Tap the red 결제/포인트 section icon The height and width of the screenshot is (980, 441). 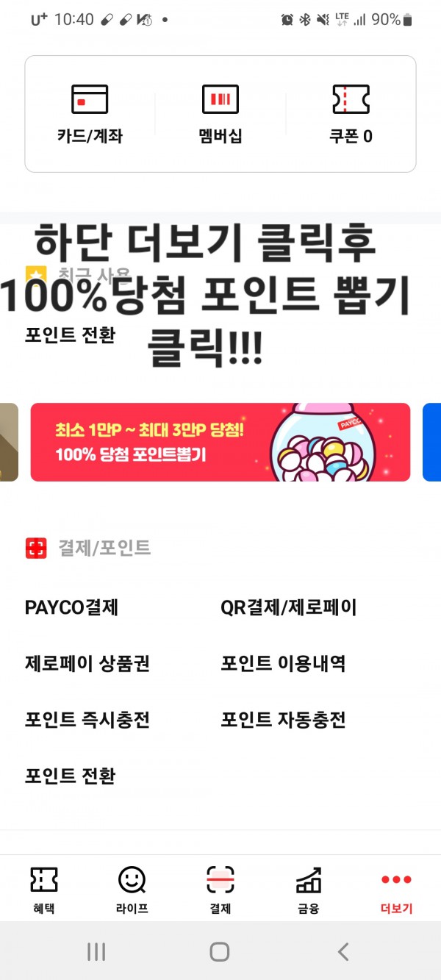[36, 548]
